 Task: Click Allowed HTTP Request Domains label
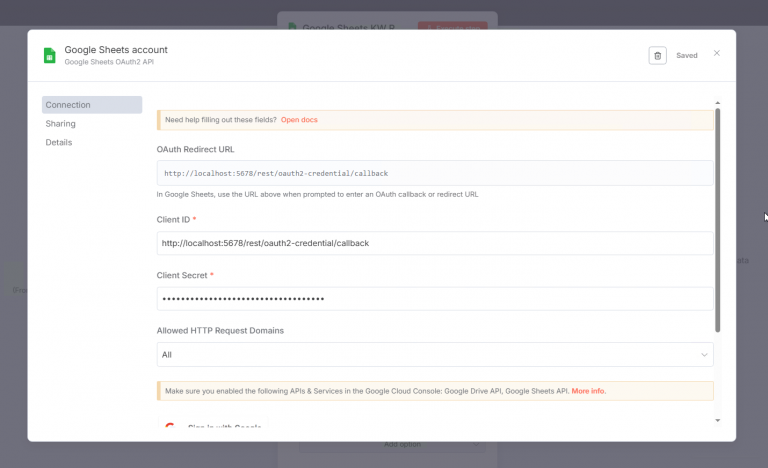click(220, 331)
